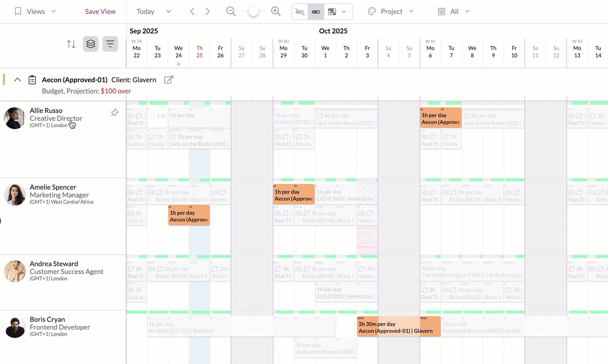The height and width of the screenshot is (364, 608).
Task: Open the Aecon project external link icon
Action: (169, 80)
